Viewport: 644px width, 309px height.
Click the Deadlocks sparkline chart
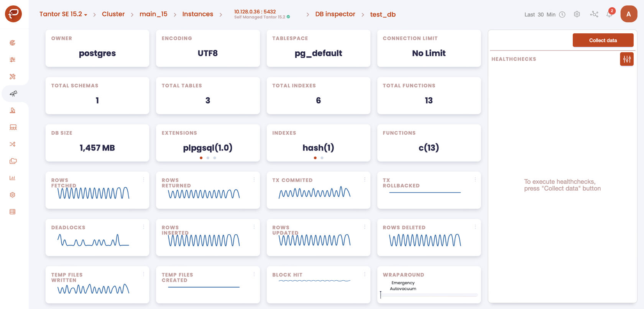coord(94,240)
